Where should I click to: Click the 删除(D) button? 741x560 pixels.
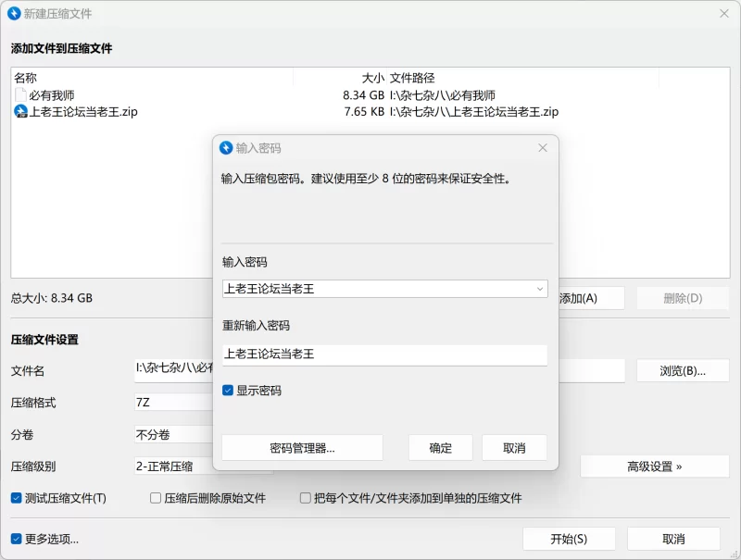coord(683,298)
